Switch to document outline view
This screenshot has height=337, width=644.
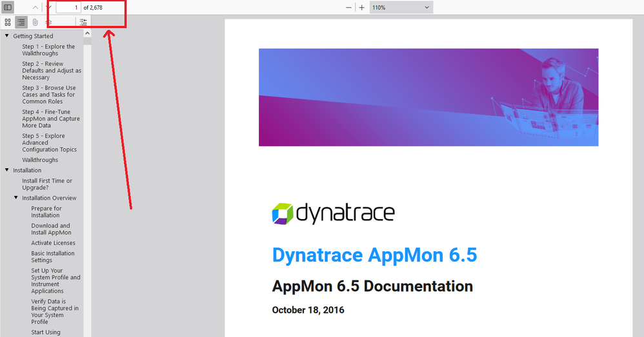click(21, 22)
